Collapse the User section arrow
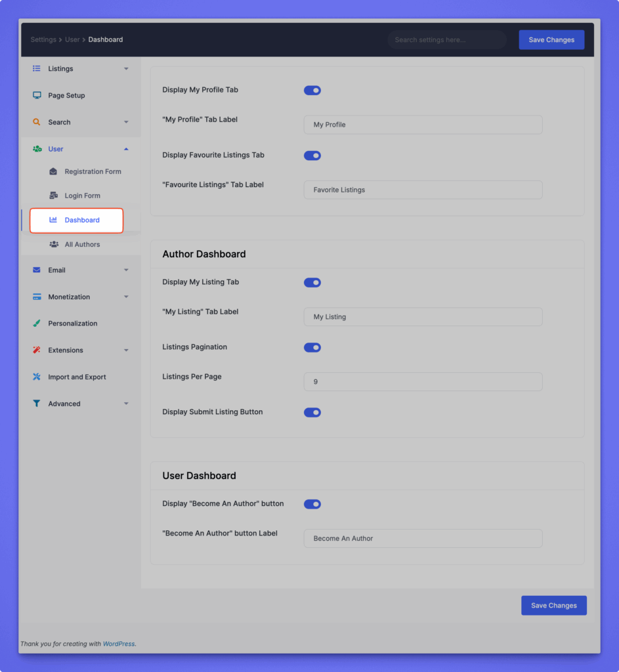The height and width of the screenshot is (672, 619). click(126, 149)
